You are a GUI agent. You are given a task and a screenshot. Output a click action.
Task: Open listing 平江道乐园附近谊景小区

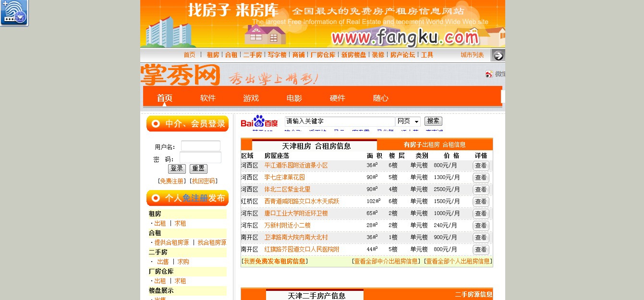coord(296,165)
